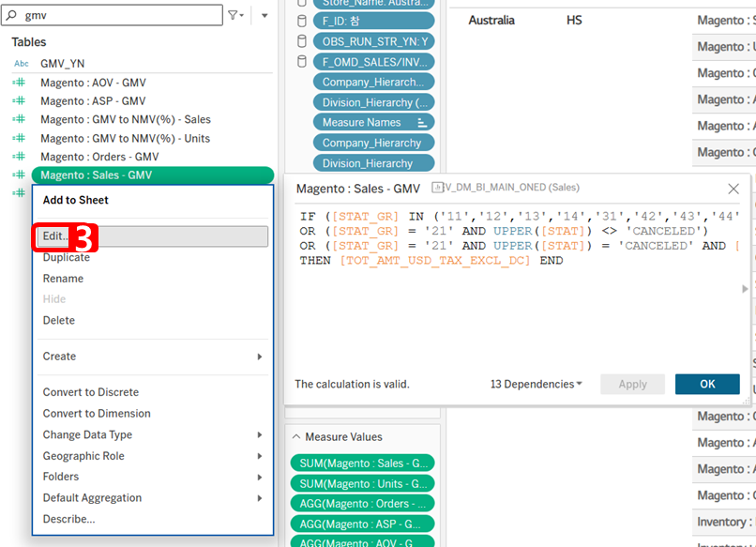The width and height of the screenshot is (756, 547).
Task: Expand the calculation editor function list arrow
Action: click(746, 290)
